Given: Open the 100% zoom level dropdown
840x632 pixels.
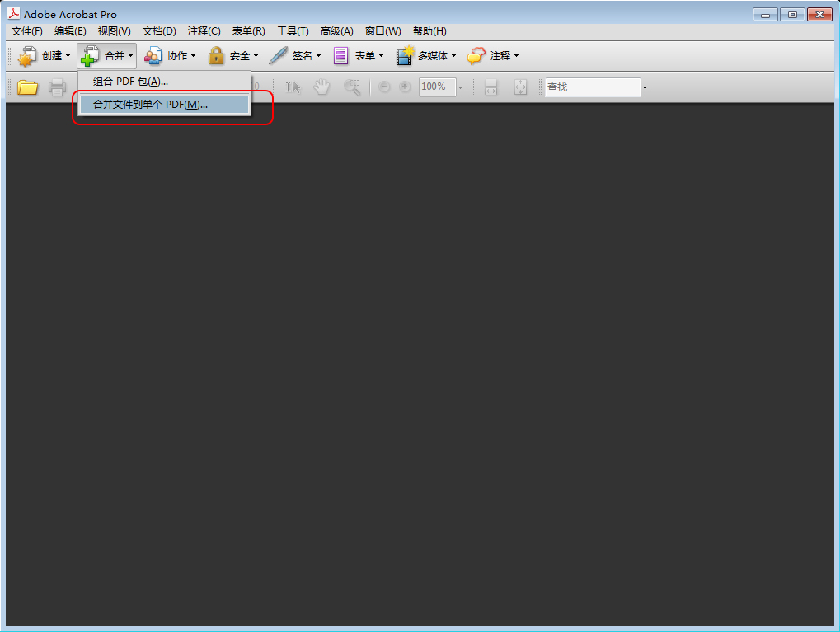Looking at the screenshot, I should click(460, 87).
